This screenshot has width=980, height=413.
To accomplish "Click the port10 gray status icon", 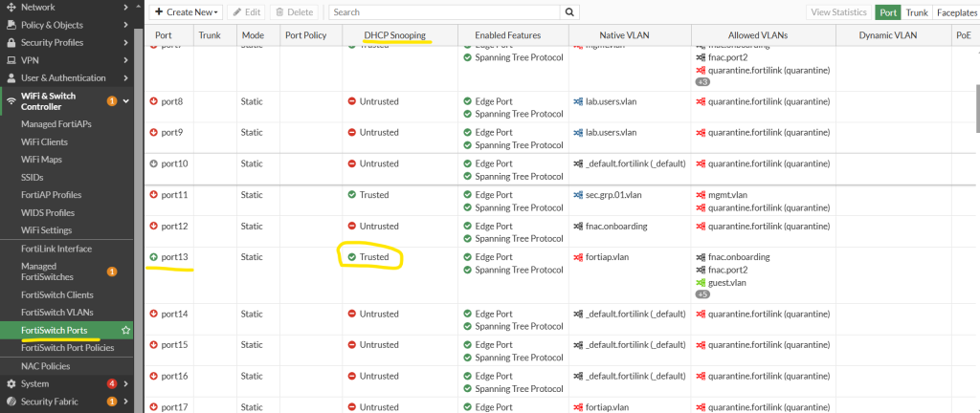I will [154, 163].
